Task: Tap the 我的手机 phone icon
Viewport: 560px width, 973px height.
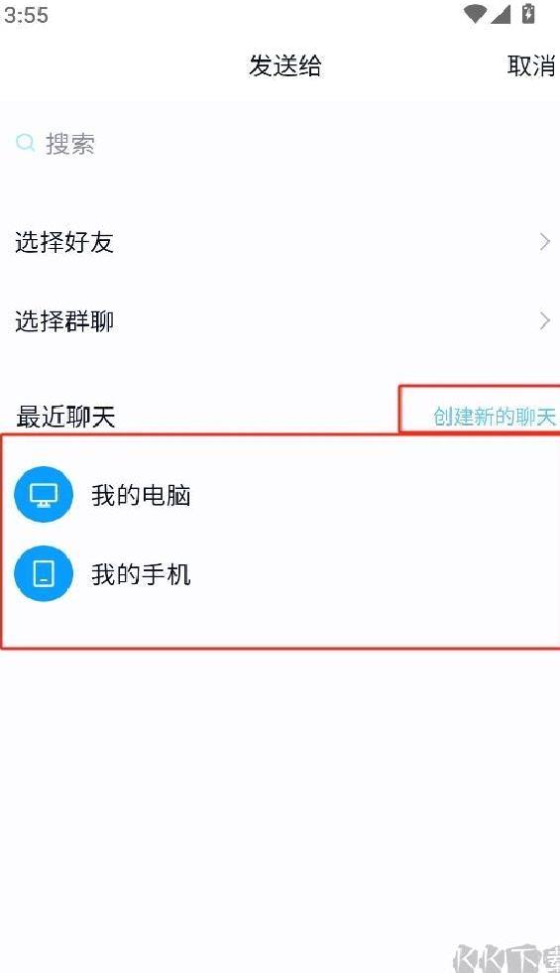Action: click(x=44, y=573)
